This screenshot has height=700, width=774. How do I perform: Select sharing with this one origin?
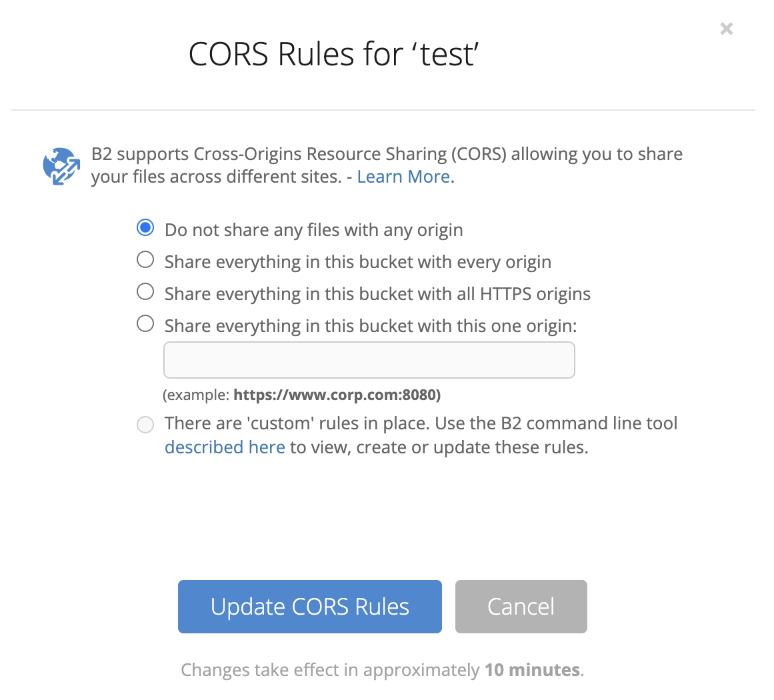pyautogui.click(x=145, y=323)
